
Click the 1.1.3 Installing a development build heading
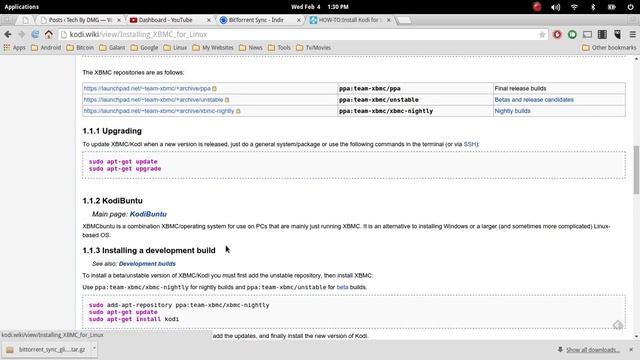pyautogui.click(x=149, y=251)
